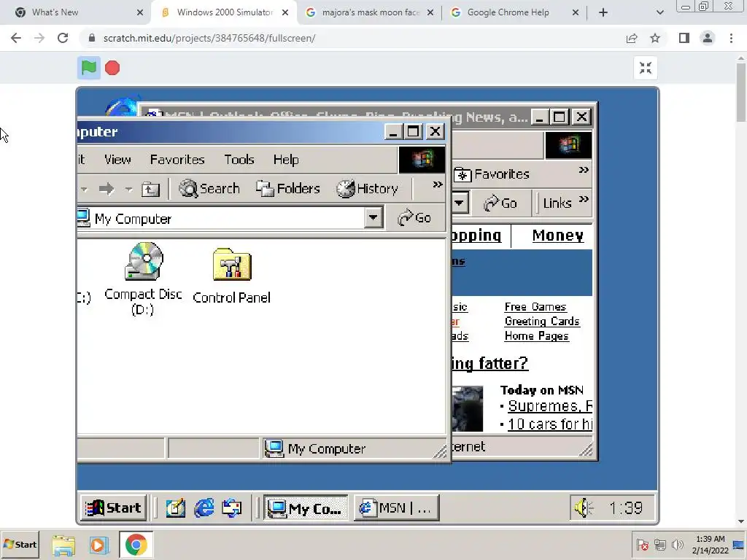Expand MSN window toolbar overflow chevron
Viewport: 747px width, 560px height.
(x=584, y=170)
